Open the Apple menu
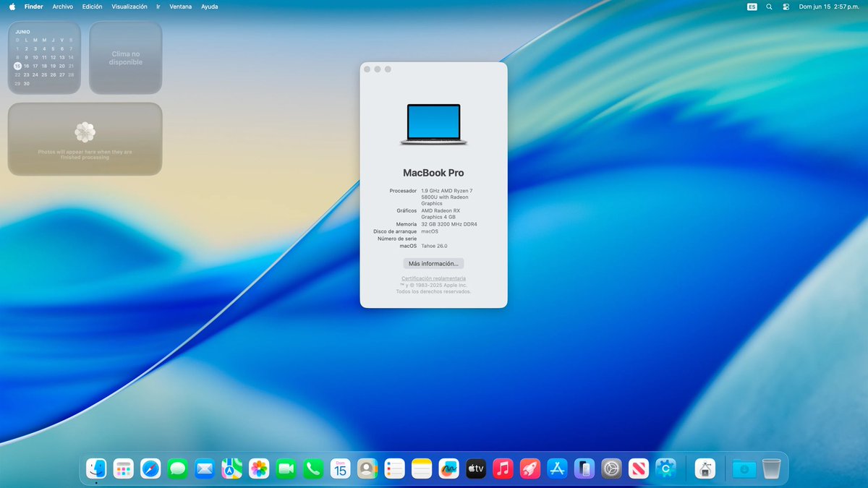This screenshot has width=868, height=488. click(x=12, y=7)
